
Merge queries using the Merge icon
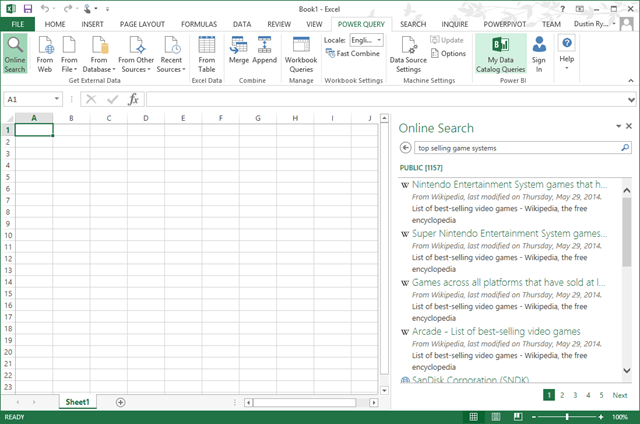coord(239,50)
